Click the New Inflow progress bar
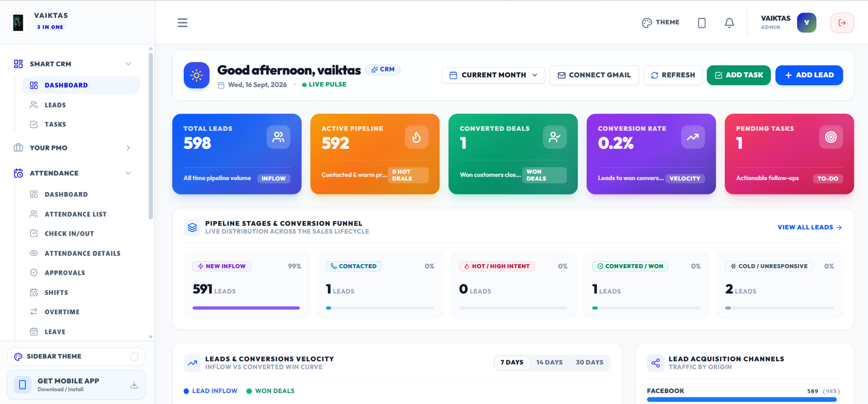868x404 pixels. tap(246, 308)
